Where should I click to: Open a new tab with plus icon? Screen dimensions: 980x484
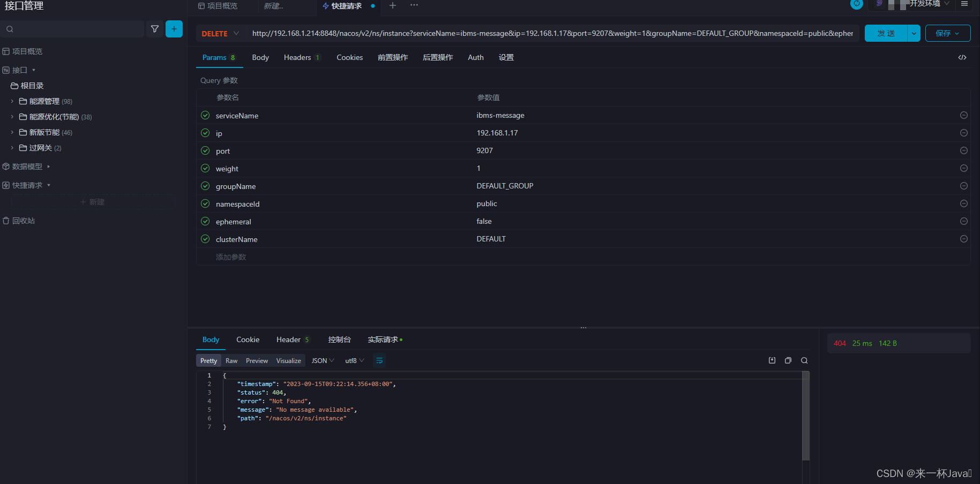(x=393, y=5)
